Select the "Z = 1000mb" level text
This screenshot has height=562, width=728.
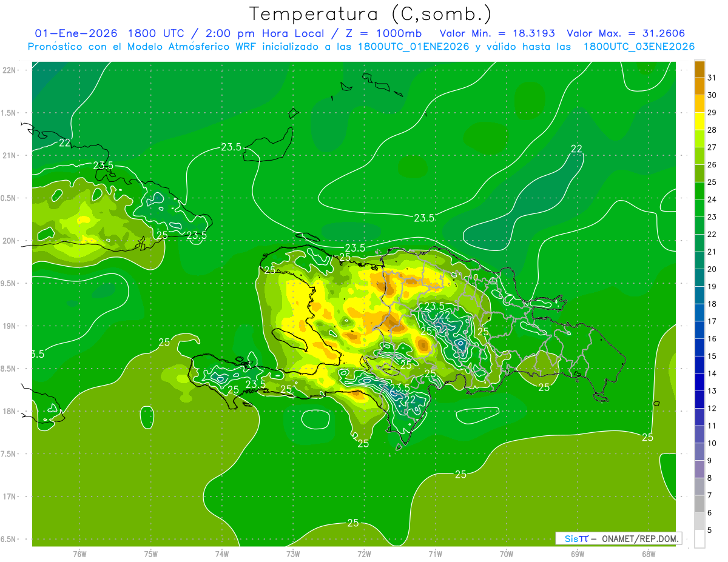tap(383, 33)
